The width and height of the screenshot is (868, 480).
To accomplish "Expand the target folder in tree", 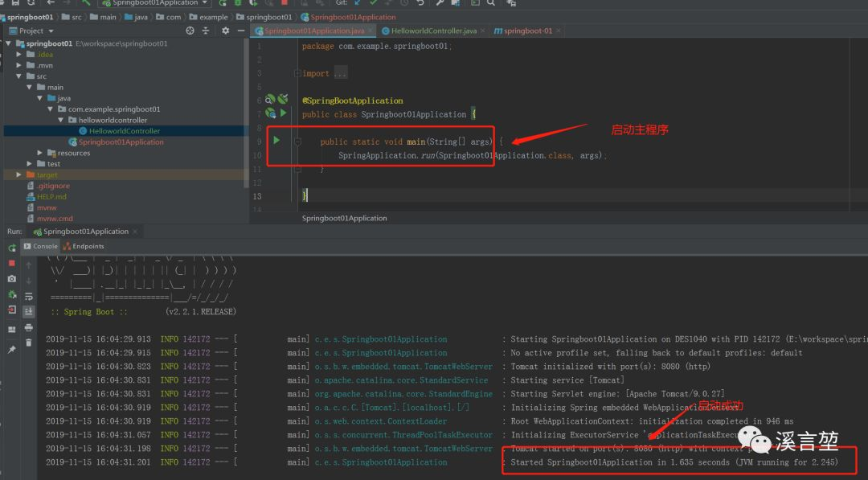I will 18,174.
